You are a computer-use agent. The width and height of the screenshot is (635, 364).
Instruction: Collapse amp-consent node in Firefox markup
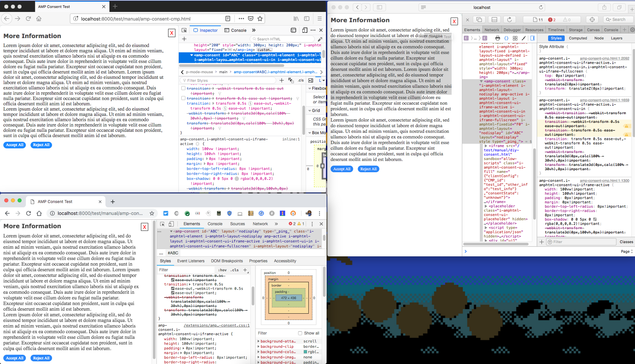pos(192,55)
